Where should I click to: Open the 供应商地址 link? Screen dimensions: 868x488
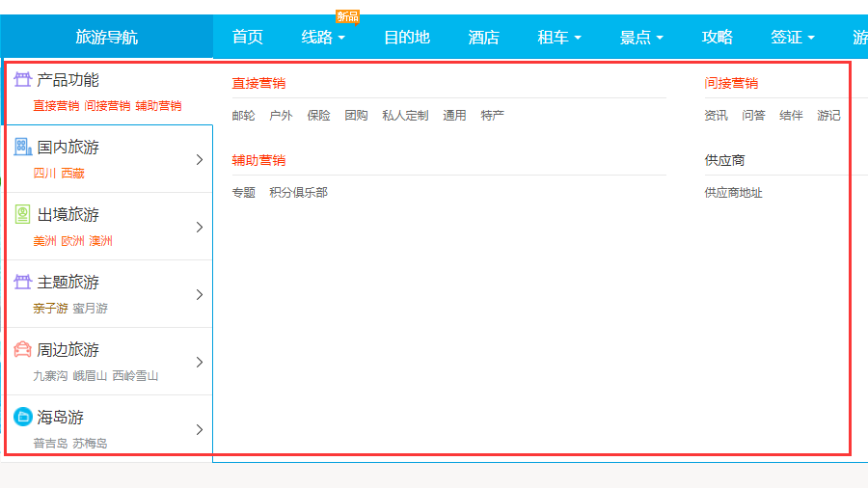click(x=734, y=193)
